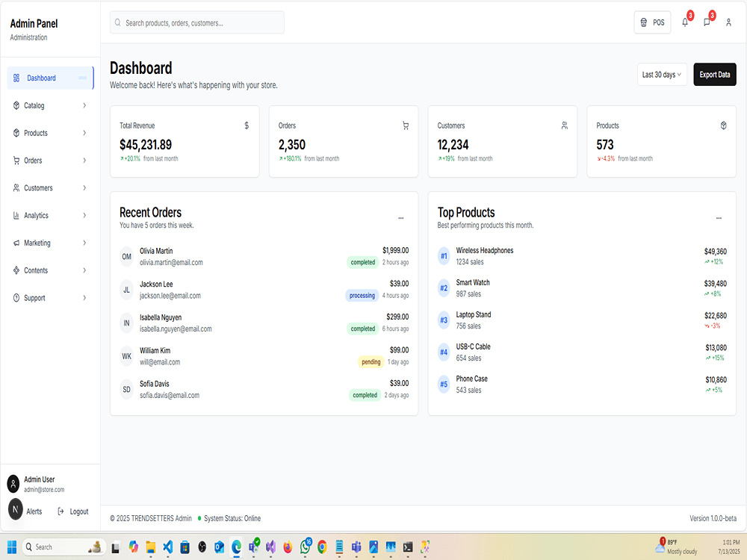Click the Export Data button
747x560 pixels.
pos(715,75)
